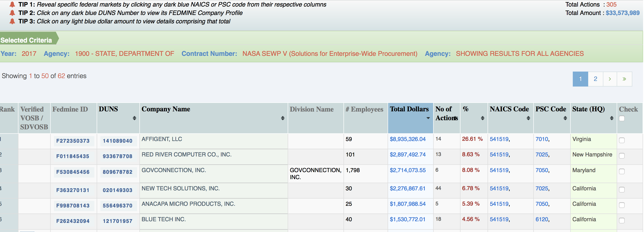Check the RED RIVER COMPUTER row checkbox
This screenshot has height=232, width=644.
pos(622,156)
